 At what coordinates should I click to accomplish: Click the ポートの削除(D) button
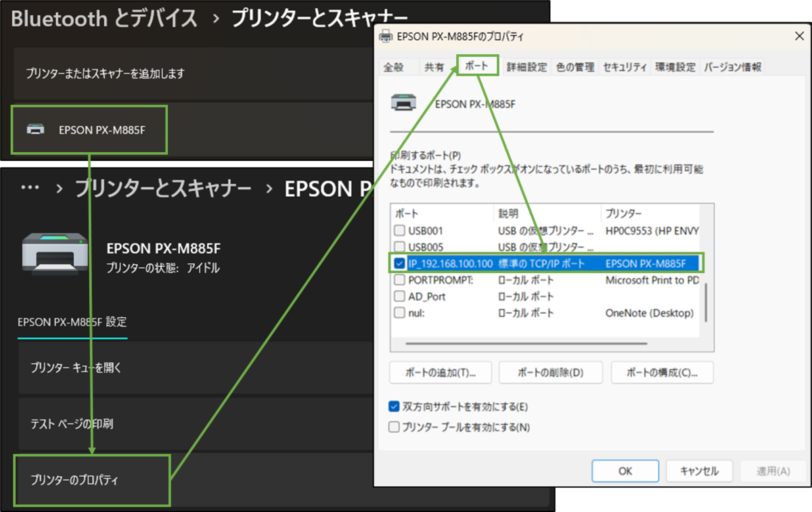tap(550, 372)
